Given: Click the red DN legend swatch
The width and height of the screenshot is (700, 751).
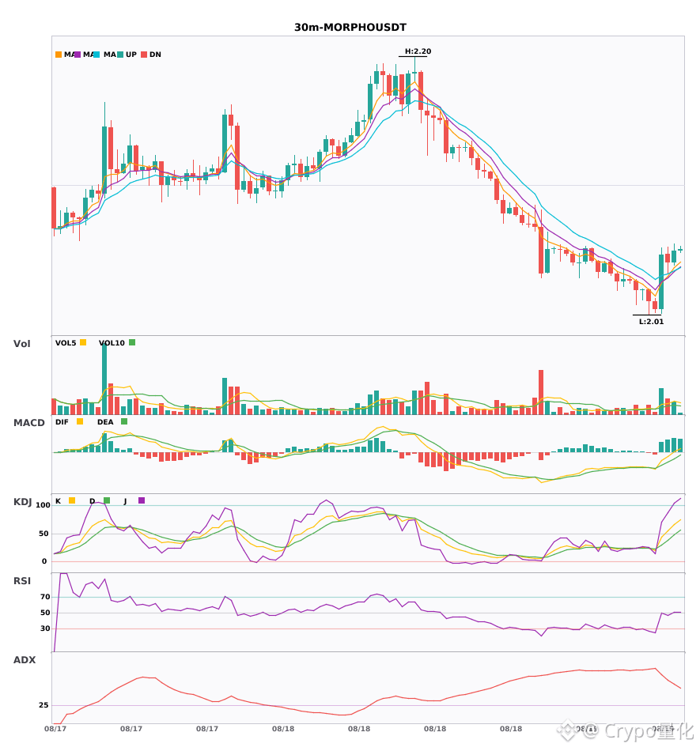Looking at the screenshot, I should (x=144, y=55).
